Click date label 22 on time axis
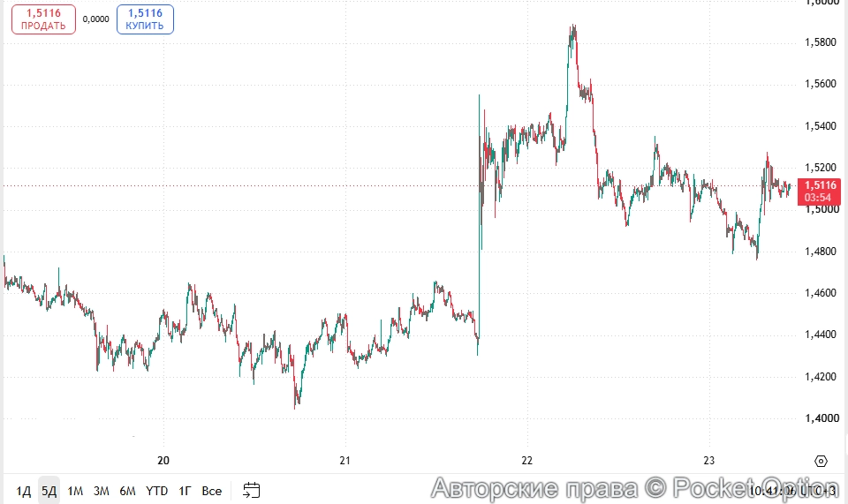 (526, 461)
